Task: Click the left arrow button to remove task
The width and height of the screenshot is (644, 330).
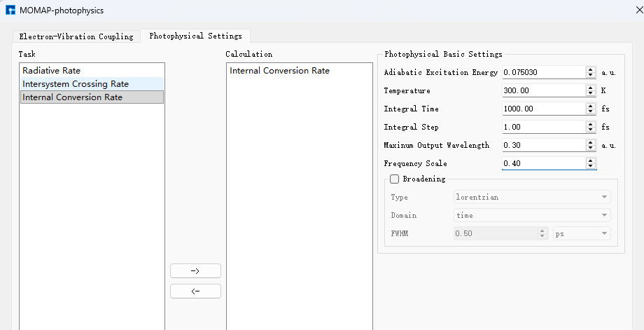Action: 195,291
